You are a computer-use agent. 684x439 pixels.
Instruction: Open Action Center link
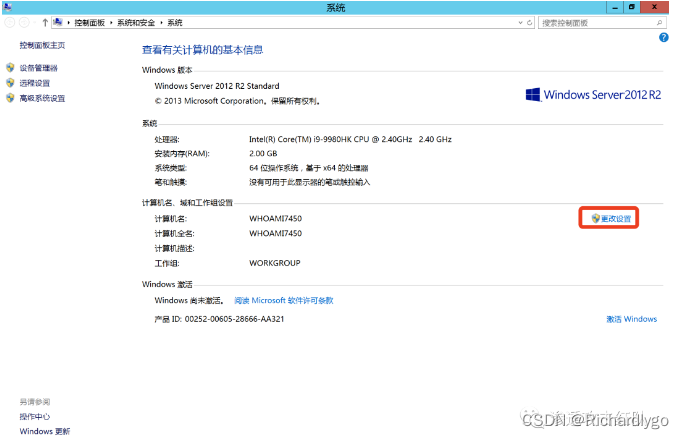(34, 416)
